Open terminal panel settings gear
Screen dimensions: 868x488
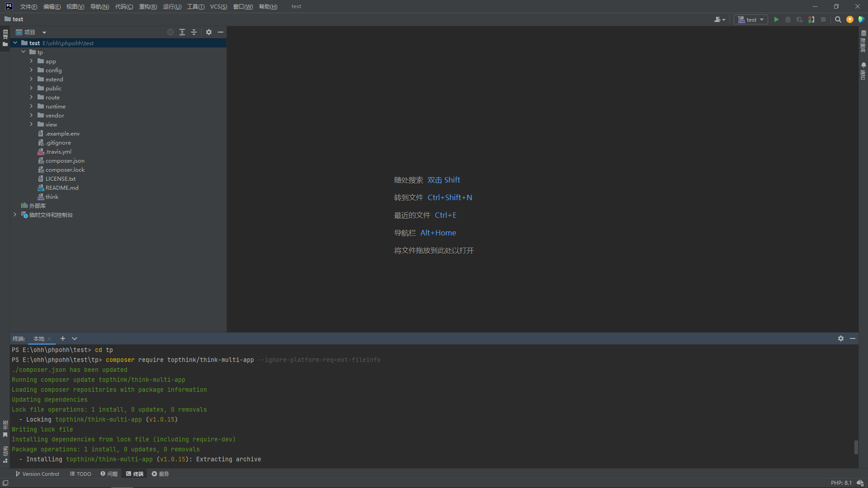841,338
